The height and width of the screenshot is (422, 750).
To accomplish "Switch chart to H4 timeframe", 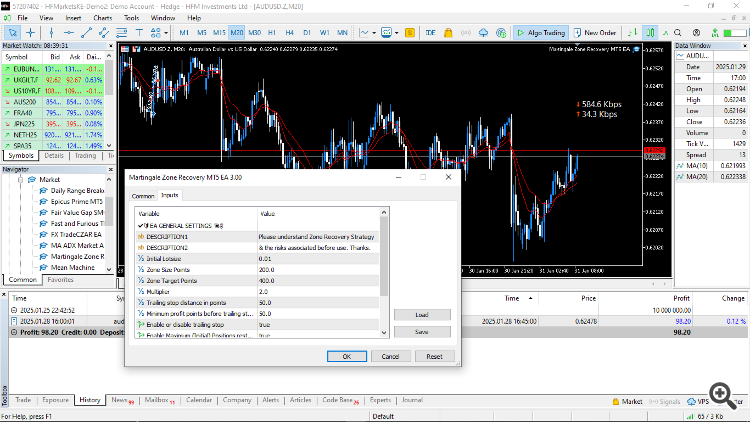I will 289,33.
